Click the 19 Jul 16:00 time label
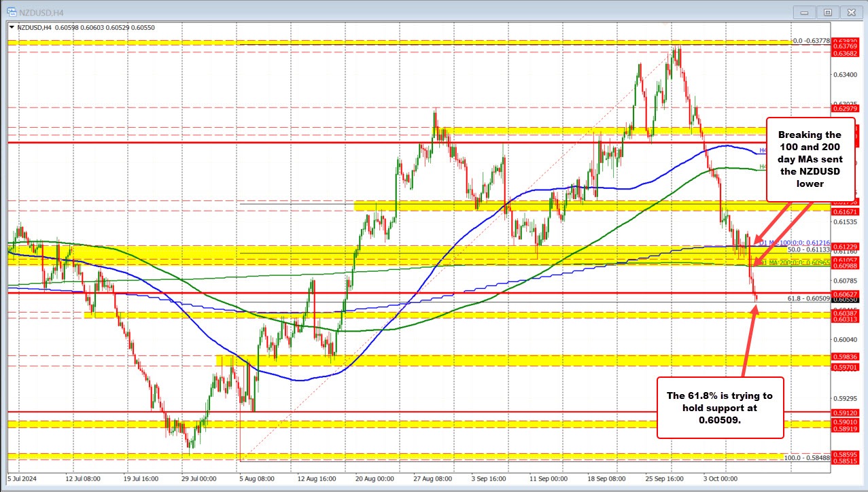Image resolution: width=868 pixels, height=492 pixels. pyautogui.click(x=141, y=478)
